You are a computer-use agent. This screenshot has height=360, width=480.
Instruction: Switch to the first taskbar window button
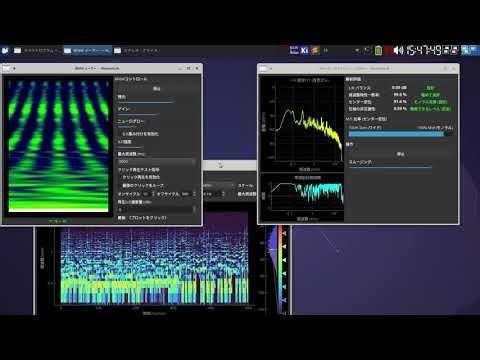pyautogui.click(x=37, y=51)
